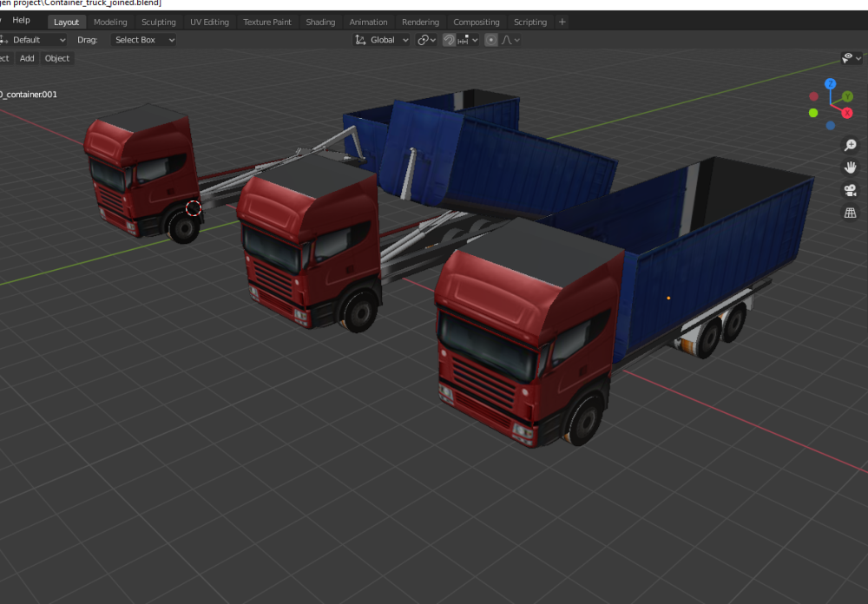Open the Help menu

21,20
